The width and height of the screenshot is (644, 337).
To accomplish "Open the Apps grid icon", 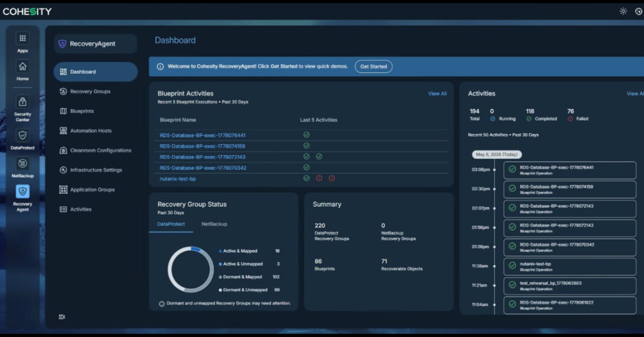I will (x=22, y=38).
